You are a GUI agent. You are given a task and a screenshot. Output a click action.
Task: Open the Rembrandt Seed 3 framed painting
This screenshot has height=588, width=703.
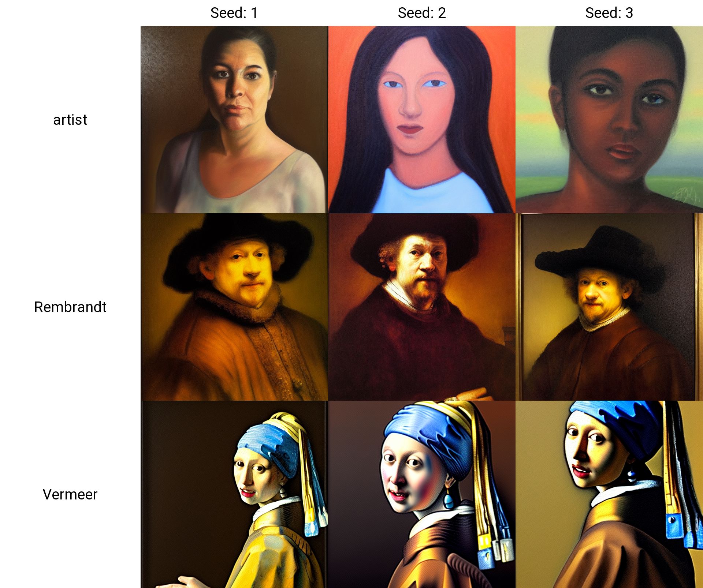tap(609, 307)
